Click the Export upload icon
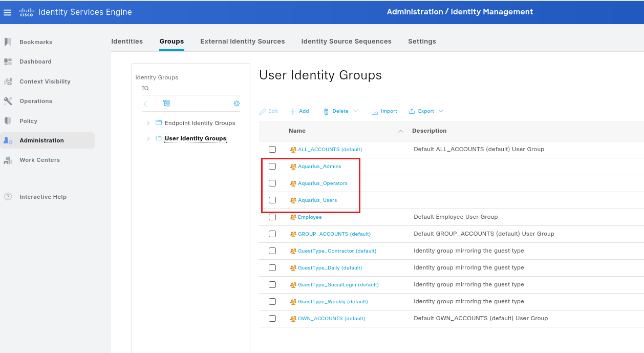644x353 pixels. coord(412,111)
